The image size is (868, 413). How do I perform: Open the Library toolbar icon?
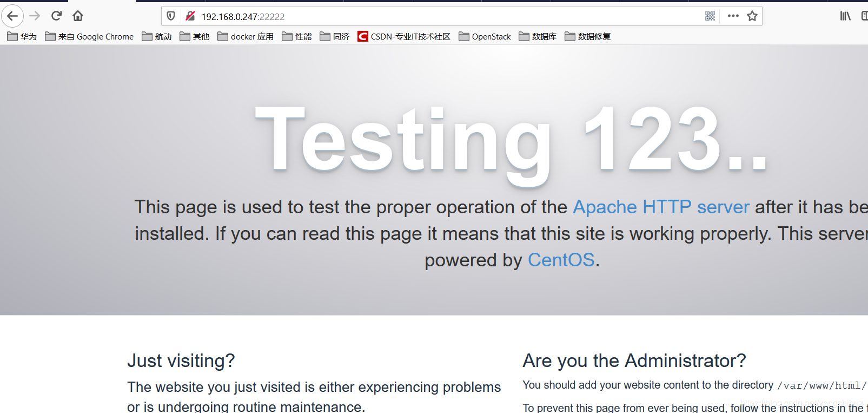pos(845,16)
